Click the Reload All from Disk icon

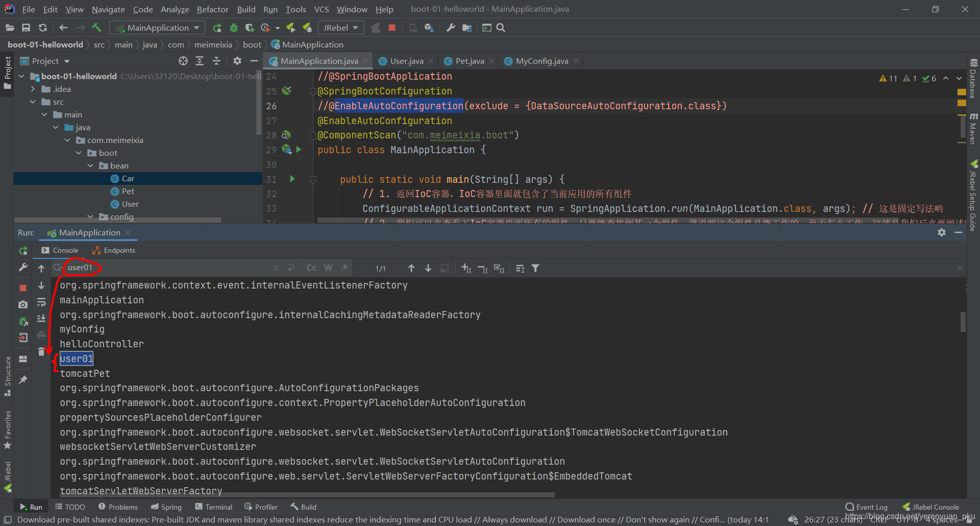[x=43, y=28]
